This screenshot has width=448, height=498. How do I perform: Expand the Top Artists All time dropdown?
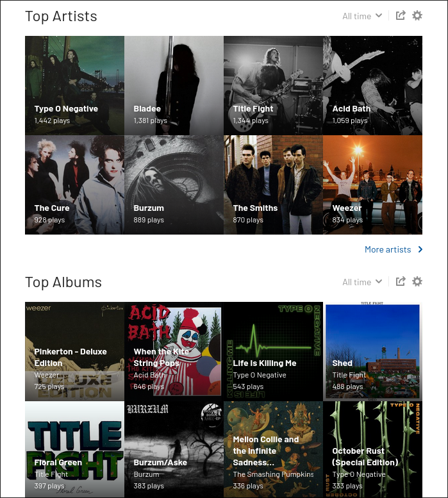pos(362,16)
